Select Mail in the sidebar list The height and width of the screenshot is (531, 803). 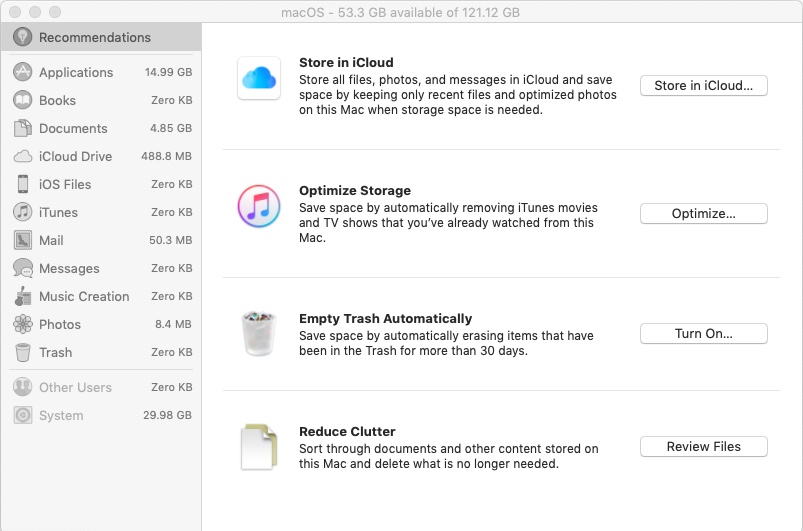pos(51,240)
